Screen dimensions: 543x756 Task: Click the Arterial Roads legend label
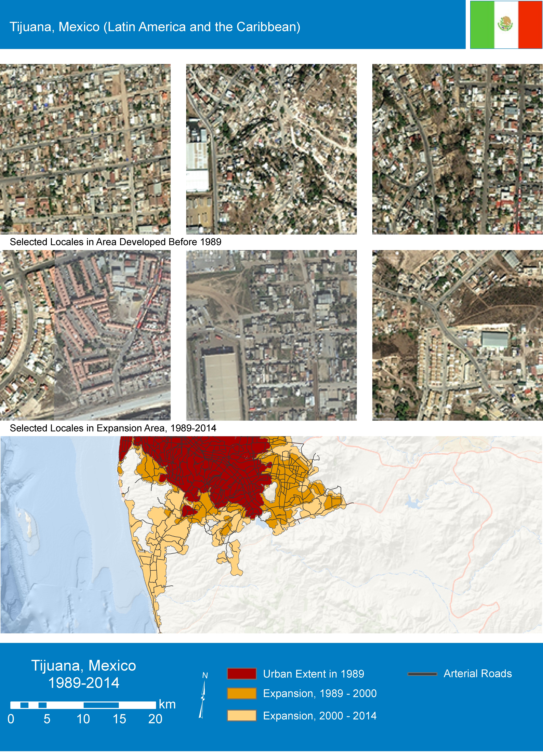[x=477, y=674]
